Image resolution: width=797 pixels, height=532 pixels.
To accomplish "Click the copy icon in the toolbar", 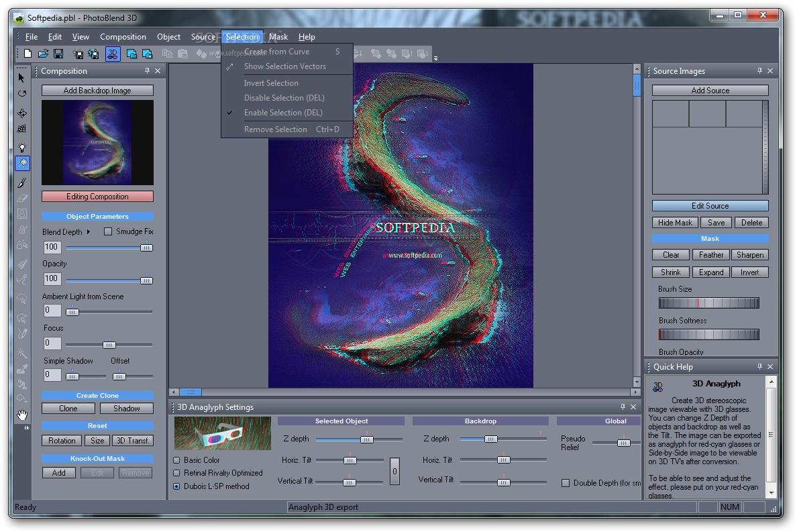I will point(167,54).
